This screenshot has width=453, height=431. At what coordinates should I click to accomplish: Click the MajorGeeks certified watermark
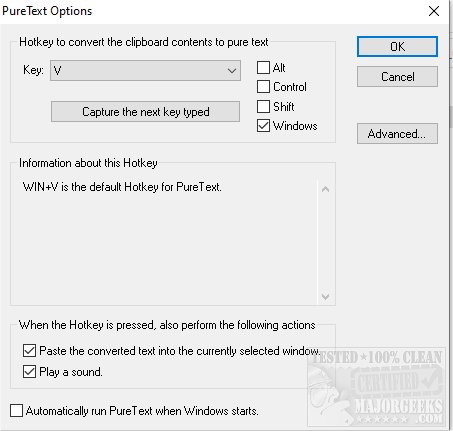(x=377, y=387)
